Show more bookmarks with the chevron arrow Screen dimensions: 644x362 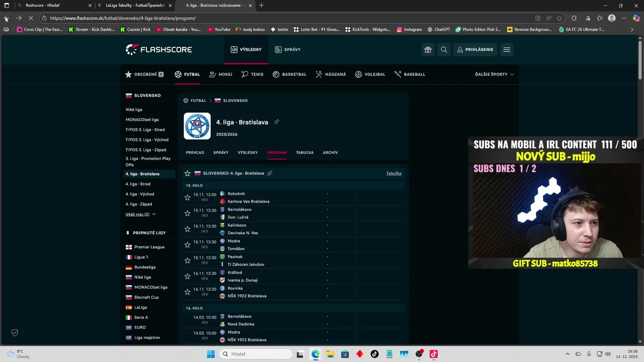click(x=632, y=30)
